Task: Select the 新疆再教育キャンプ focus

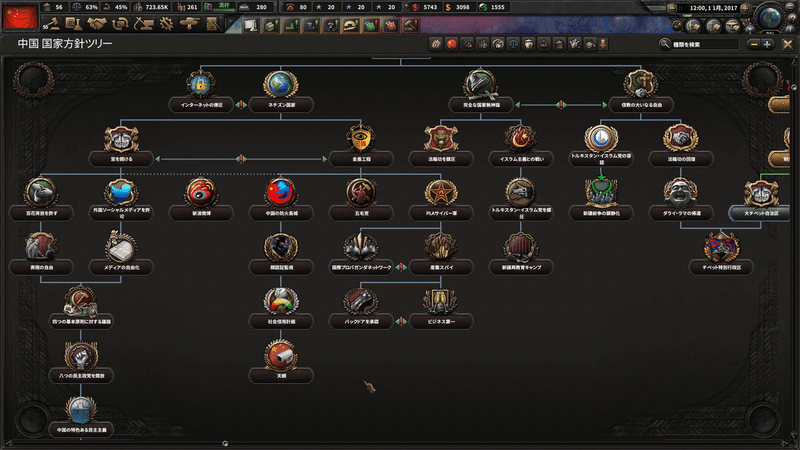Action: [521, 254]
